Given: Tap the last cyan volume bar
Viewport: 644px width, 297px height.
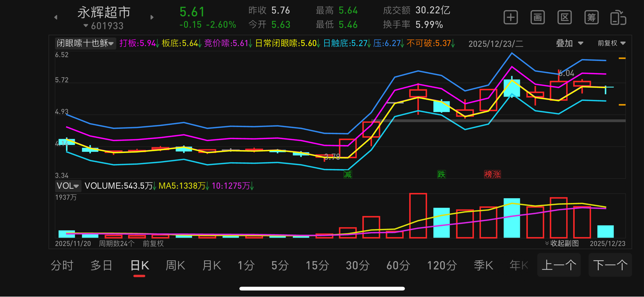Looking at the screenshot, I should [605, 231].
